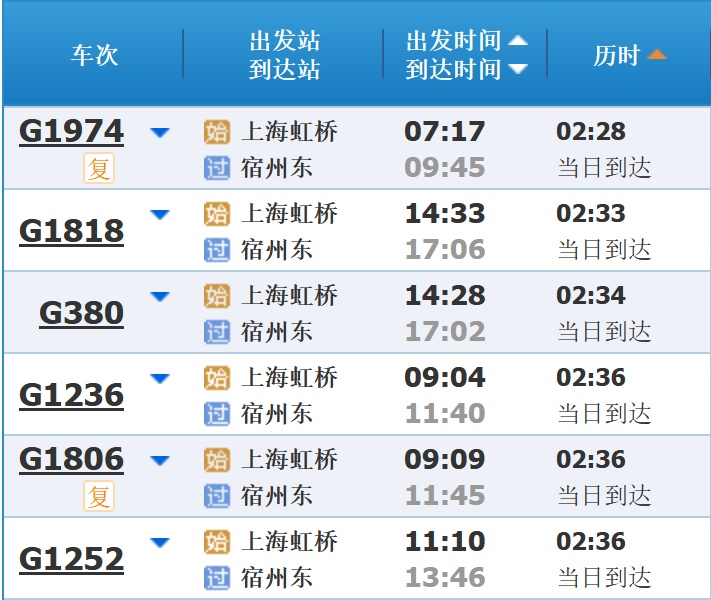Viewport: 711px width, 600px height.
Task: Click the 出发站 到达站 column header
Action: pyautogui.click(x=284, y=55)
